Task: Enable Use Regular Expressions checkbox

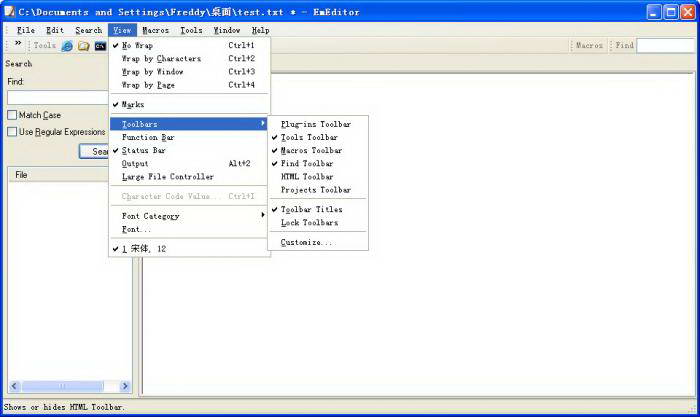Action: pos(12,132)
